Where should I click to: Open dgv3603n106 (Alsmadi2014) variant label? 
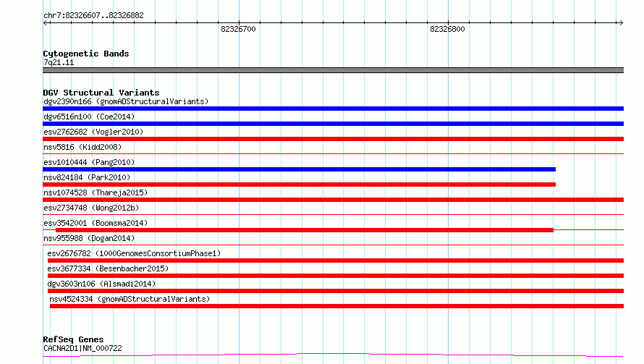coord(101,284)
